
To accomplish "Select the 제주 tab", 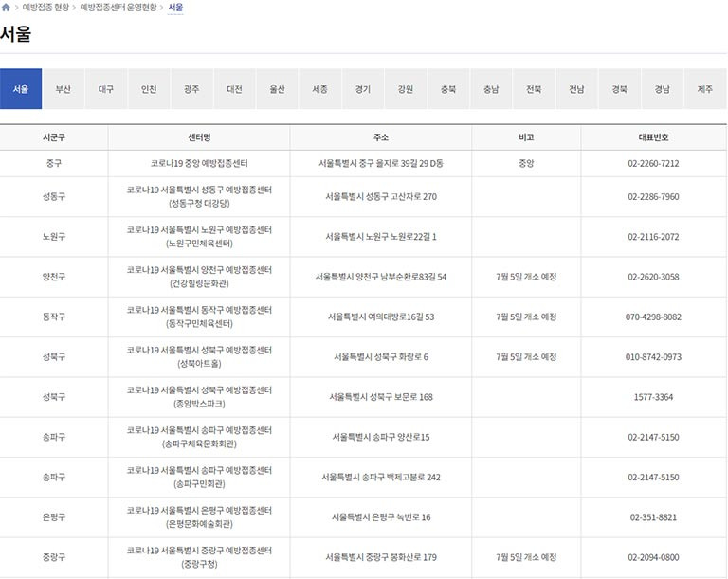I will (x=705, y=89).
